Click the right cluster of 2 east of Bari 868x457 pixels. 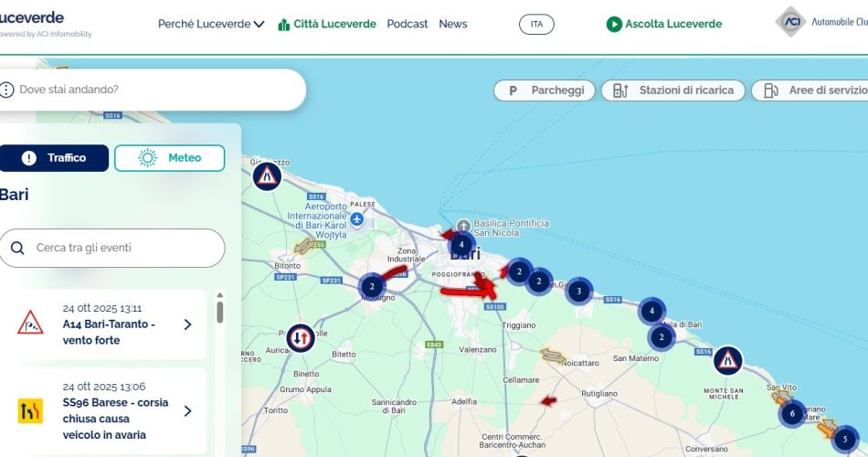(539, 282)
